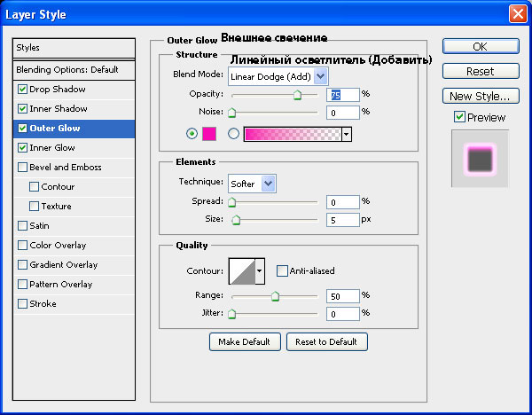
Task: Click the pink-to-transparent gradient bar
Action: pyautogui.click(x=293, y=135)
